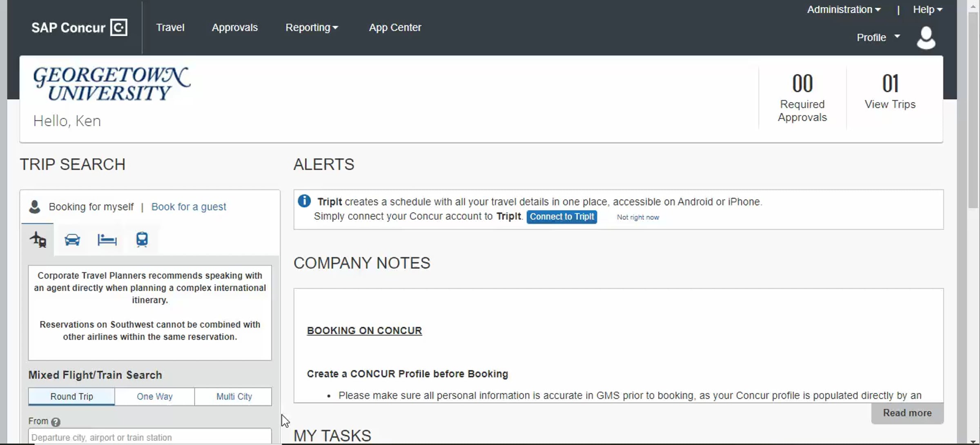The image size is (980, 445).
Task: Select the One Way option
Action: pos(155,396)
